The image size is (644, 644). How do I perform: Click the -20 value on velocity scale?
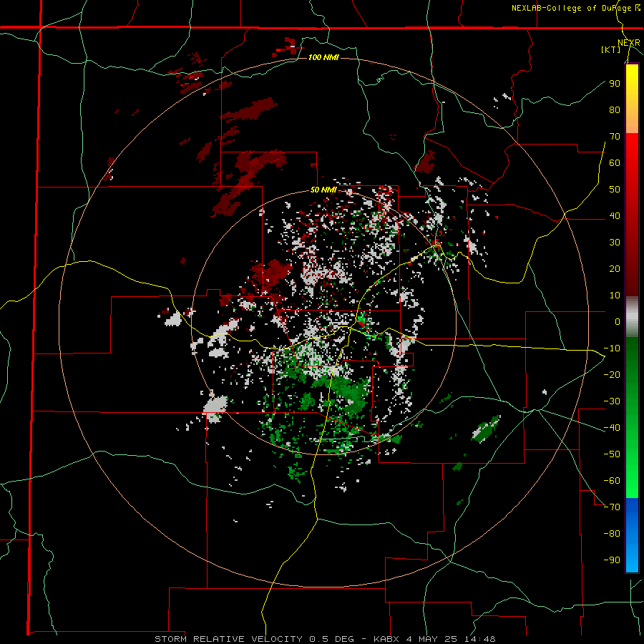612,374
